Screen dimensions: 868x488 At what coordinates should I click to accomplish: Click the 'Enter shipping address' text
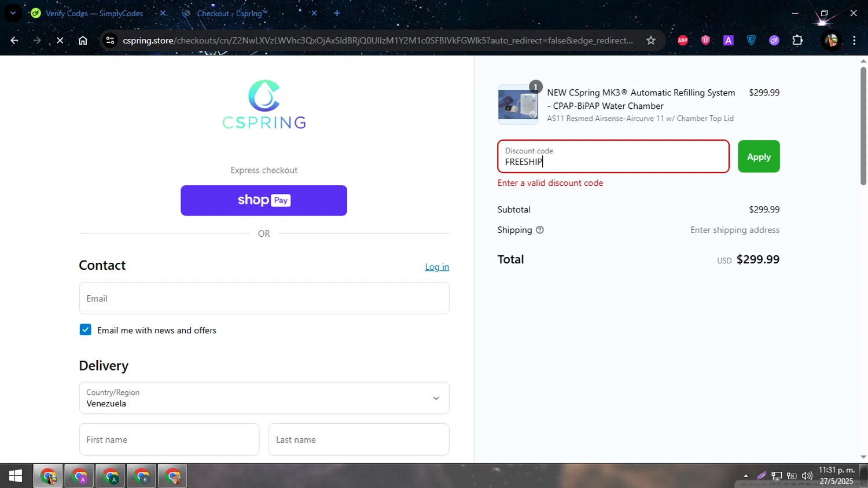click(x=735, y=230)
